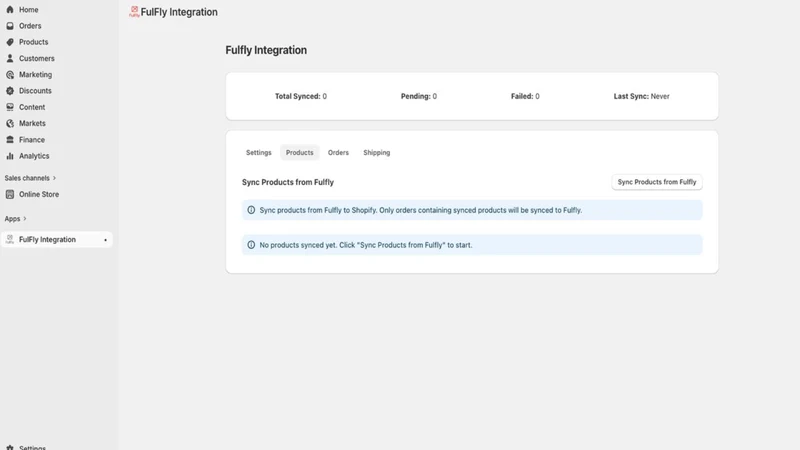
Task: Click the Marketing target icon
Action: pyautogui.click(x=10, y=75)
